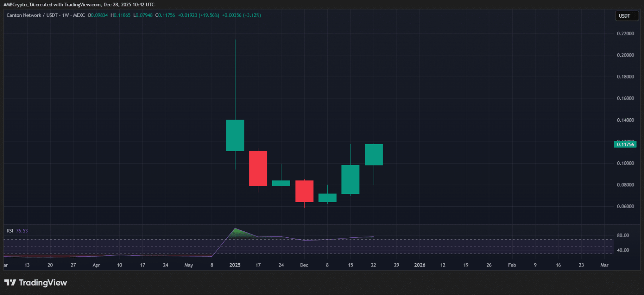Viewport: 644px width, 295px height.
Task: Click the 2026 label on the time axis
Action: tap(419, 265)
